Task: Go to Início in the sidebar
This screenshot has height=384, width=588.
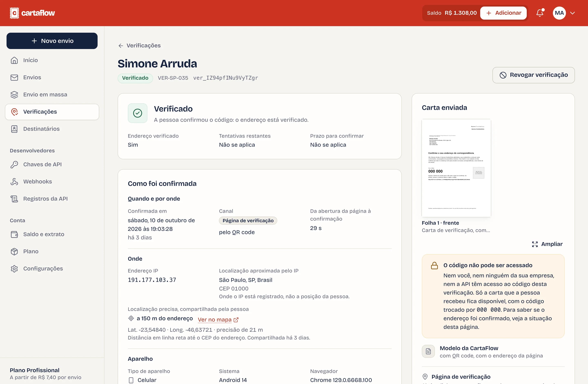Action: [x=52, y=60]
